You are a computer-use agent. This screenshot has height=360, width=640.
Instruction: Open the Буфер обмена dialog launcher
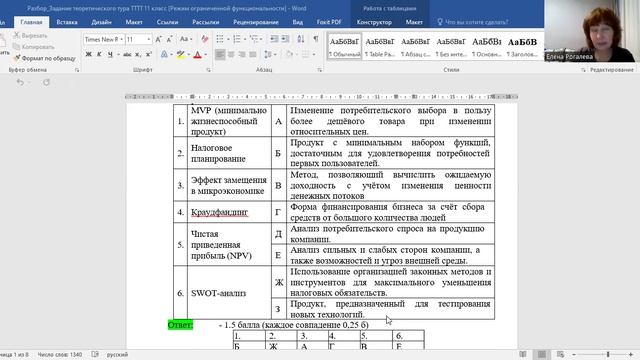pos(77,70)
